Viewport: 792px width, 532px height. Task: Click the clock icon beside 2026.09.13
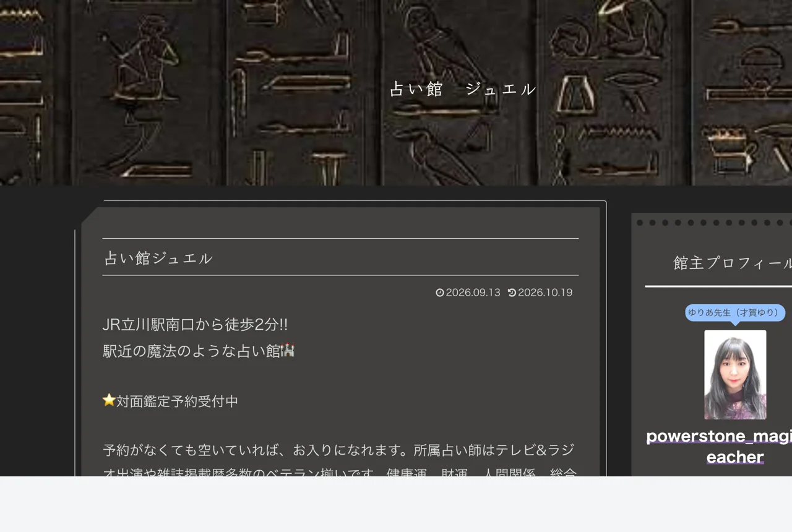coord(440,293)
